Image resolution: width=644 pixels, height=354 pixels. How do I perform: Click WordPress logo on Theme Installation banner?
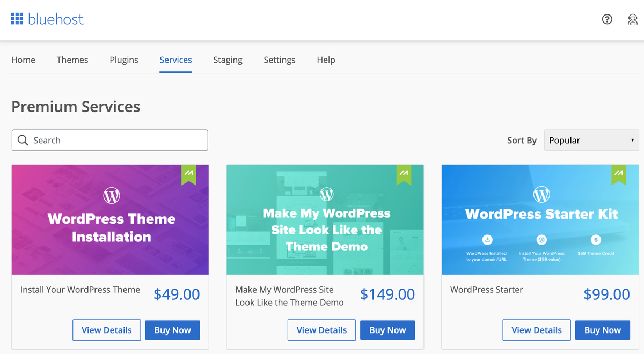tap(111, 195)
